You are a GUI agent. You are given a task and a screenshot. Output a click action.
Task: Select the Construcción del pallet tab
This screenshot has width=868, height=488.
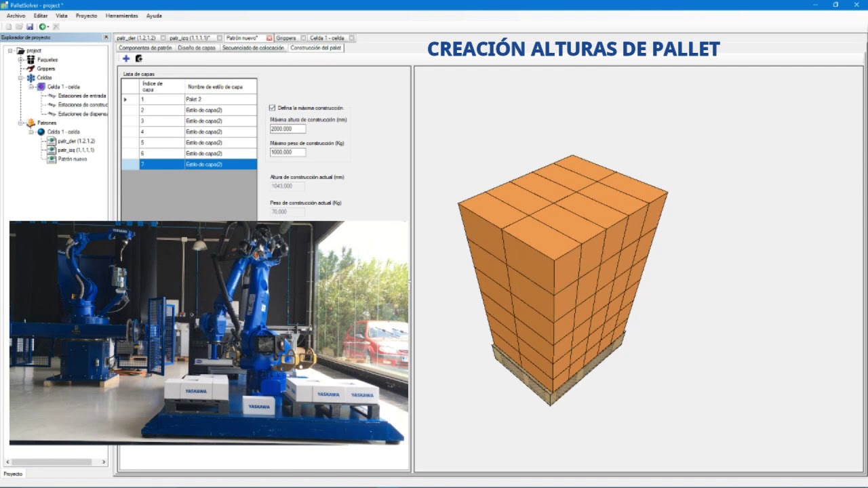(x=315, y=48)
